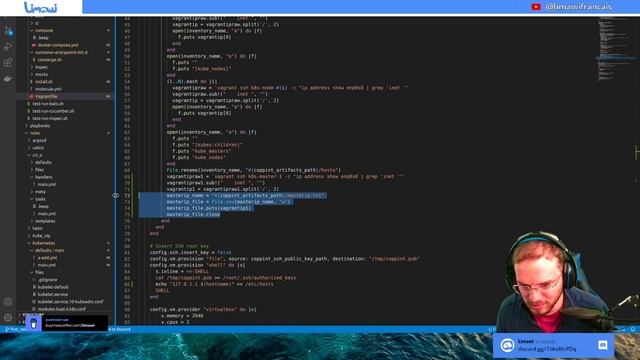Collapse the cri_o role folder

(x=37, y=155)
